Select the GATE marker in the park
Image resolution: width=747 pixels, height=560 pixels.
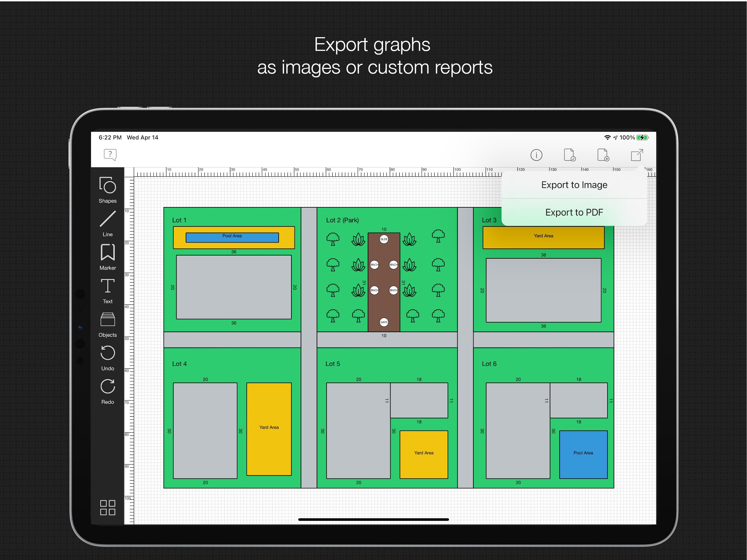384,322
